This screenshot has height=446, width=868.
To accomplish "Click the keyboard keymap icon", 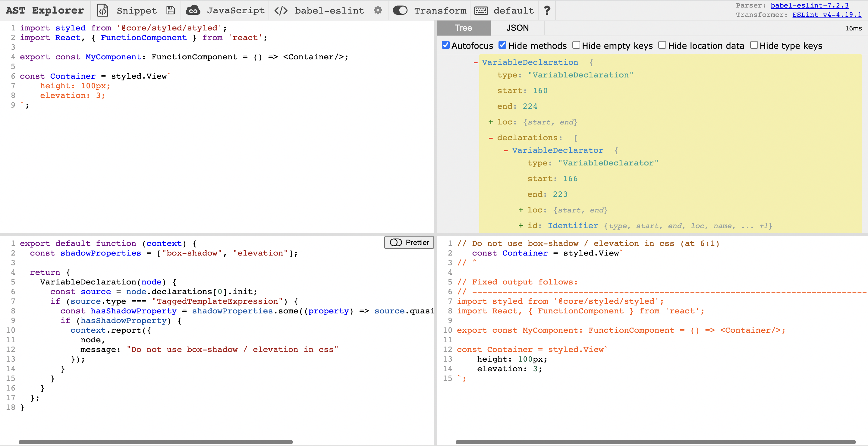I will tap(481, 11).
